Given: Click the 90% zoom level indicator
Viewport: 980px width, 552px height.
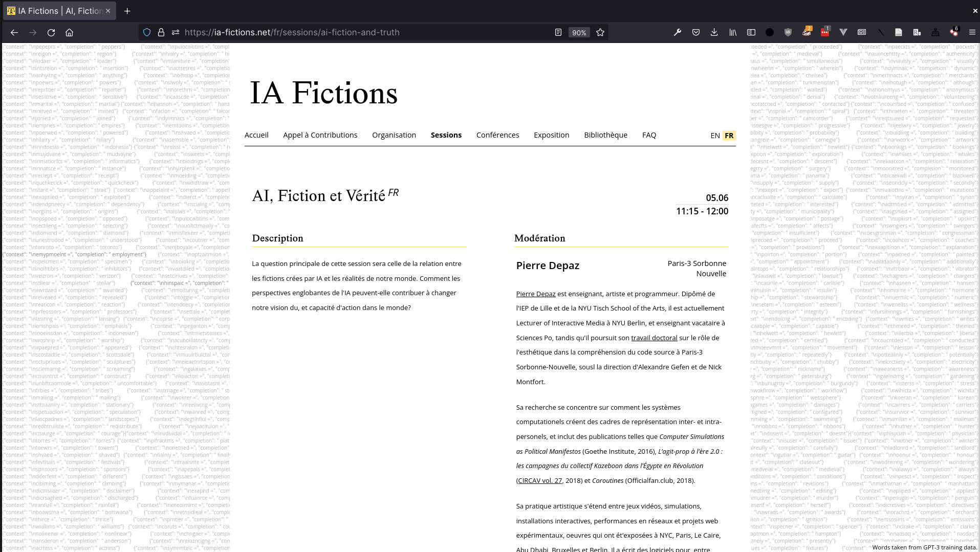Looking at the screenshot, I should click(579, 32).
